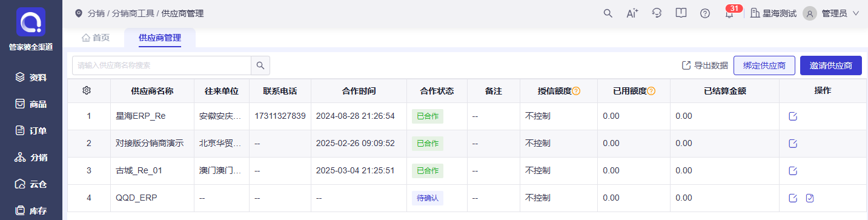Click the 已结算金额 column header
The width and height of the screenshot is (868, 220).
(724, 91)
